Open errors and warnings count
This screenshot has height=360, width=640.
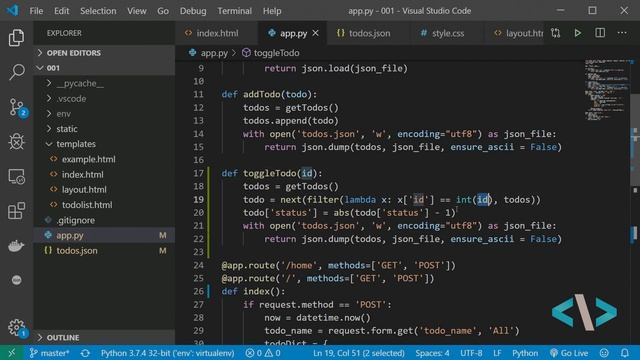point(263,353)
